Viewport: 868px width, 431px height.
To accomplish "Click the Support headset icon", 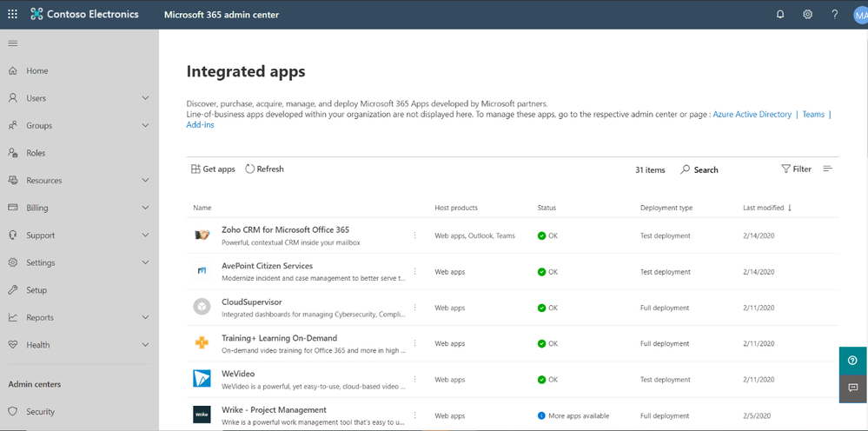I will pos(13,235).
